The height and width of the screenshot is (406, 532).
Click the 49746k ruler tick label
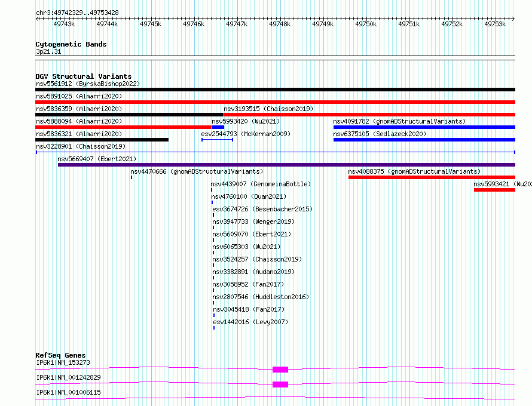(194, 24)
